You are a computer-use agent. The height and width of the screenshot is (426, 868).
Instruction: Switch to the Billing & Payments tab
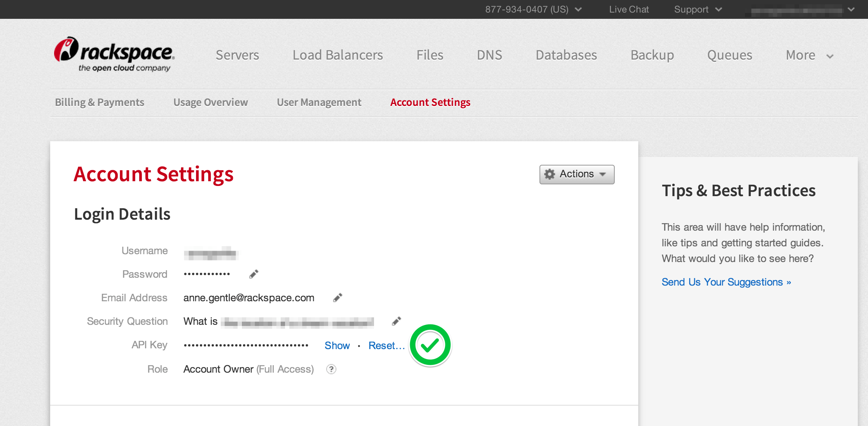tap(99, 102)
